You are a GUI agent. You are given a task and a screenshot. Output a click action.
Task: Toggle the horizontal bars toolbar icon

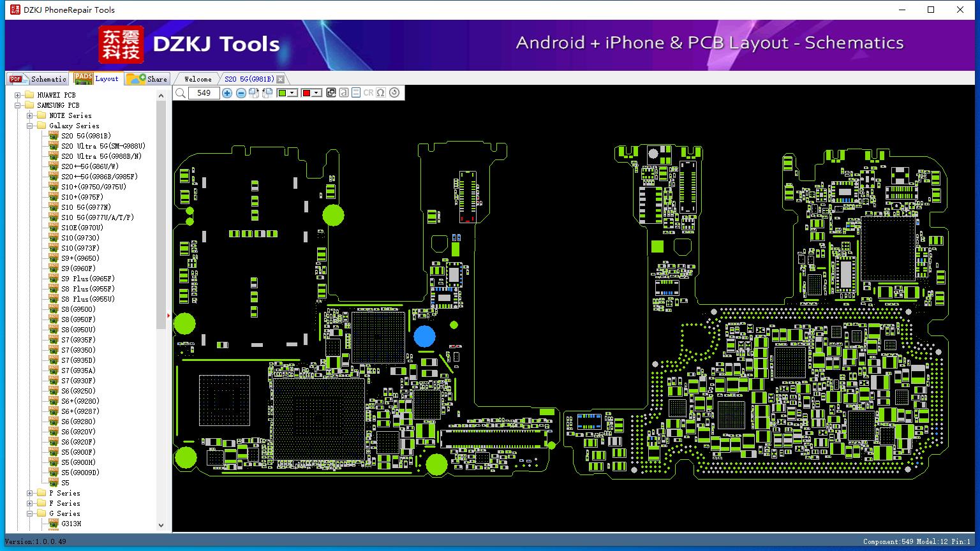click(356, 93)
